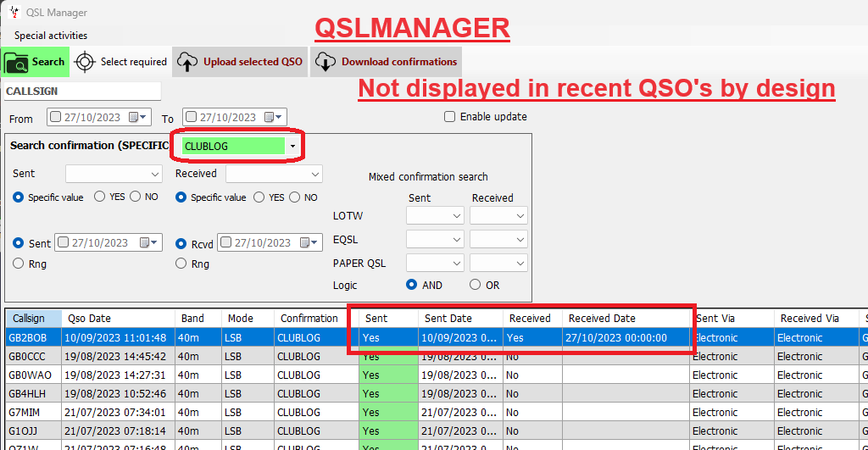Screen dimensions: 868x450
Task: Open the EQSL Sent dropdown
Action: pos(435,239)
